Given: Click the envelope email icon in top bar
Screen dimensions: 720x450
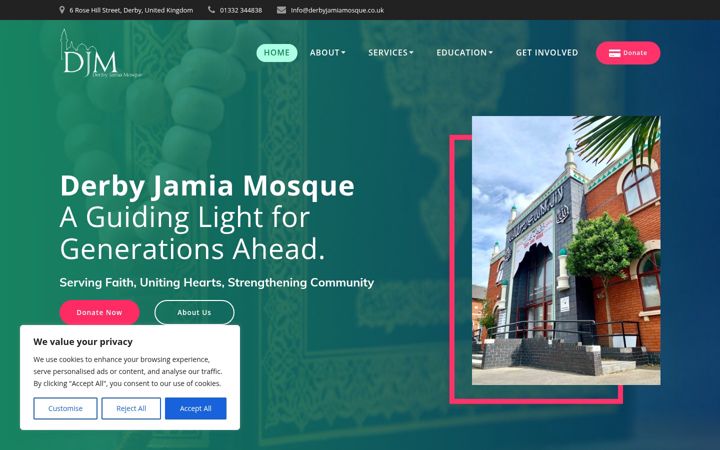Looking at the screenshot, I should pyautogui.click(x=281, y=10).
